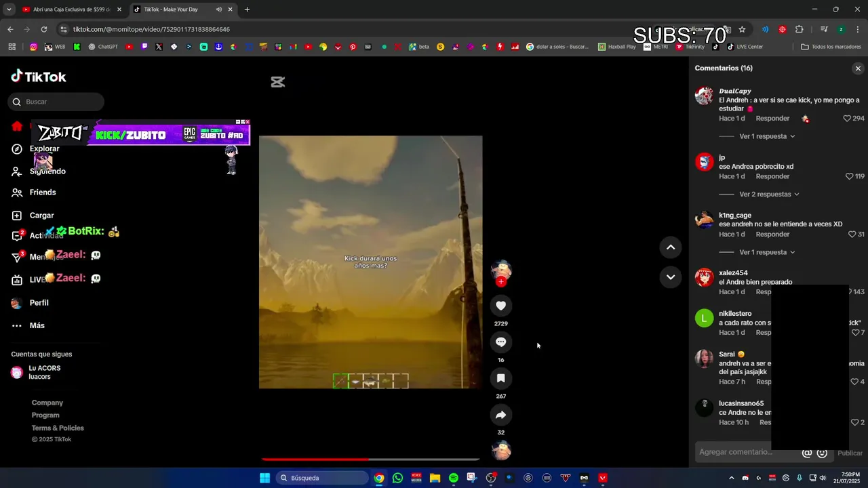Image resolution: width=868 pixels, height=488 pixels.
Task: Click the Buscar search field
Action: 56,102
